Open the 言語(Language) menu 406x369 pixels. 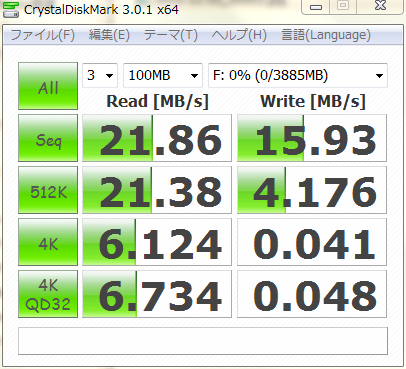(x=326, y=35)
